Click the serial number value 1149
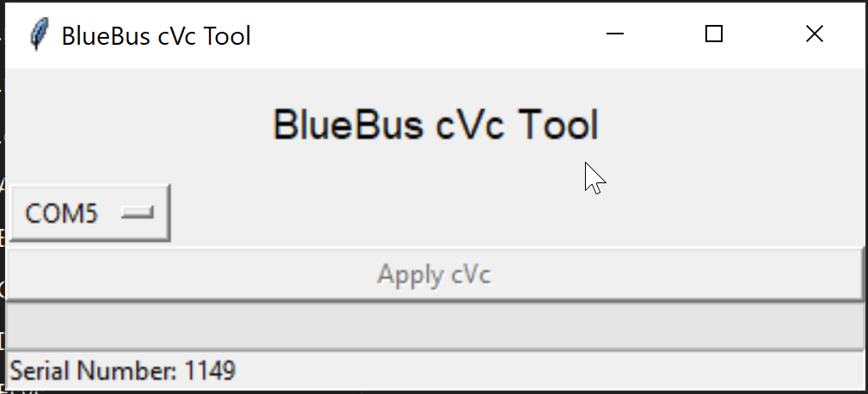Image resolution: width=868 pixels, height=394 pixels. (210, 372)
